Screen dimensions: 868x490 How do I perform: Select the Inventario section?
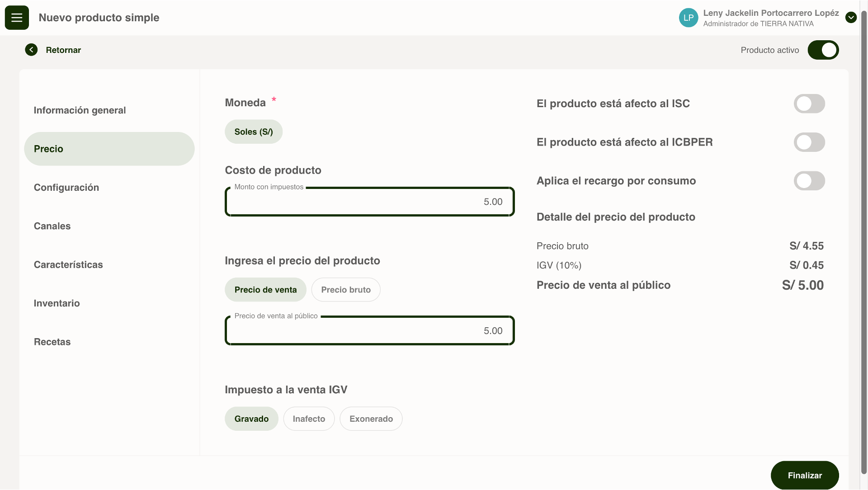click(57, 303)
